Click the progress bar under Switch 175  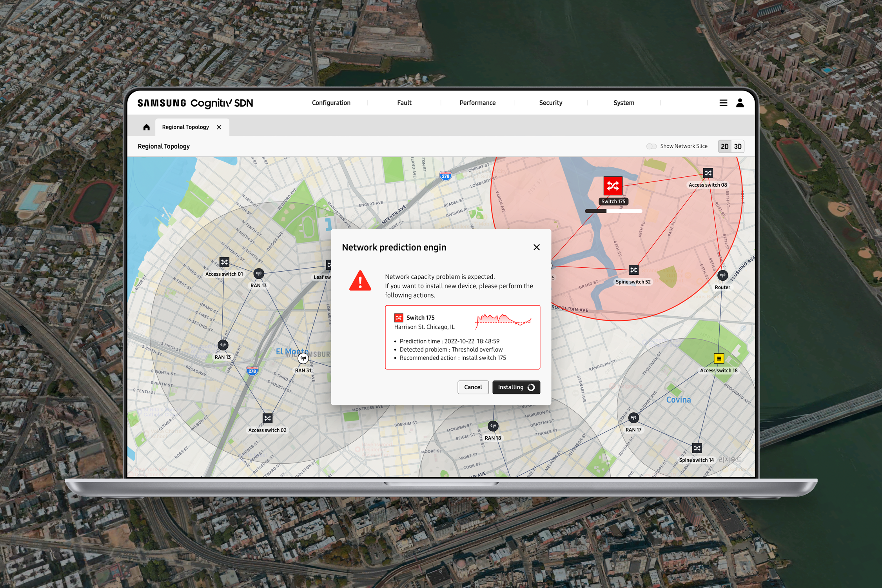coord(613,211)
